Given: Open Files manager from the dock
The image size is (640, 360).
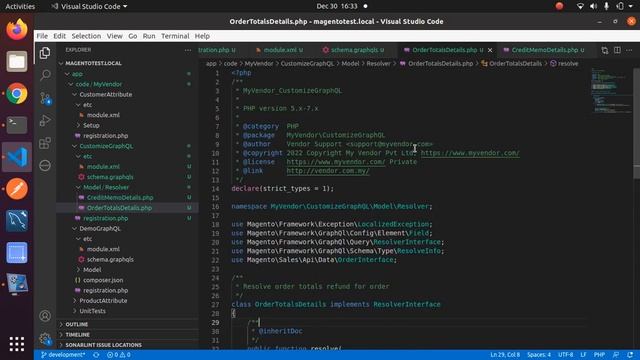Looking at the screenshot, I should [17, 62].
